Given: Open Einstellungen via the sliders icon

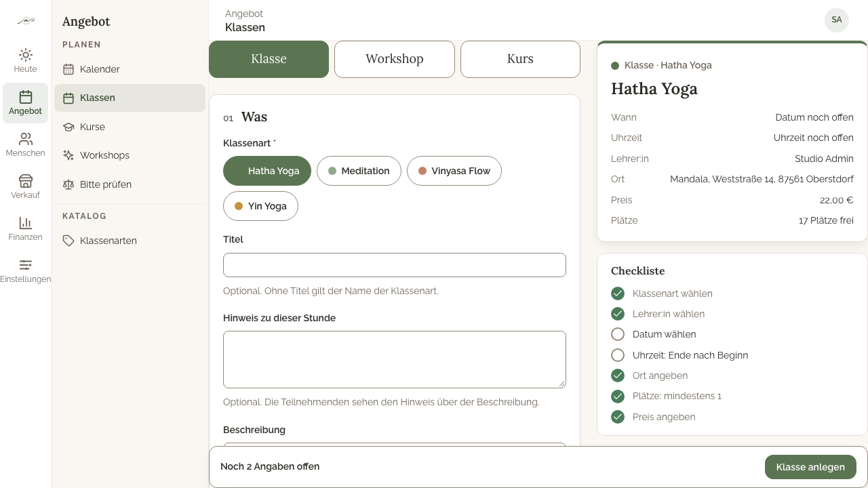Looking at the screenshot, I should [26, 265].
